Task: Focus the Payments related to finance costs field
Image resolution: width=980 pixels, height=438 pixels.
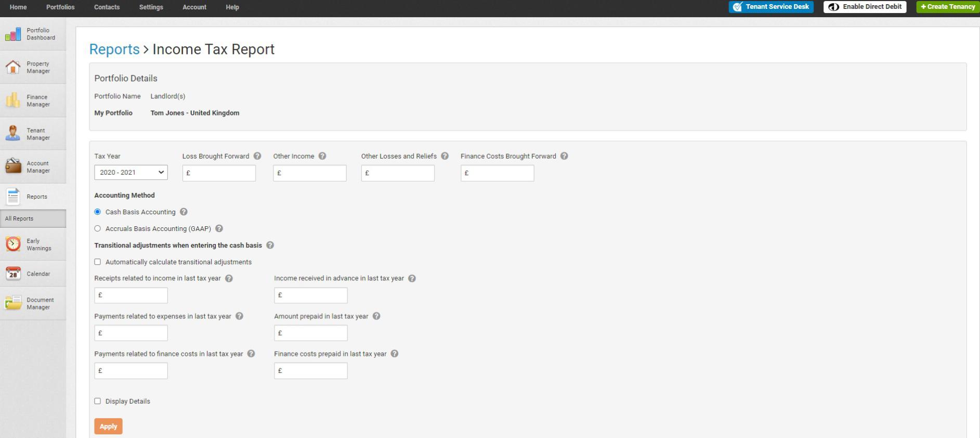Action: point(131,371)
